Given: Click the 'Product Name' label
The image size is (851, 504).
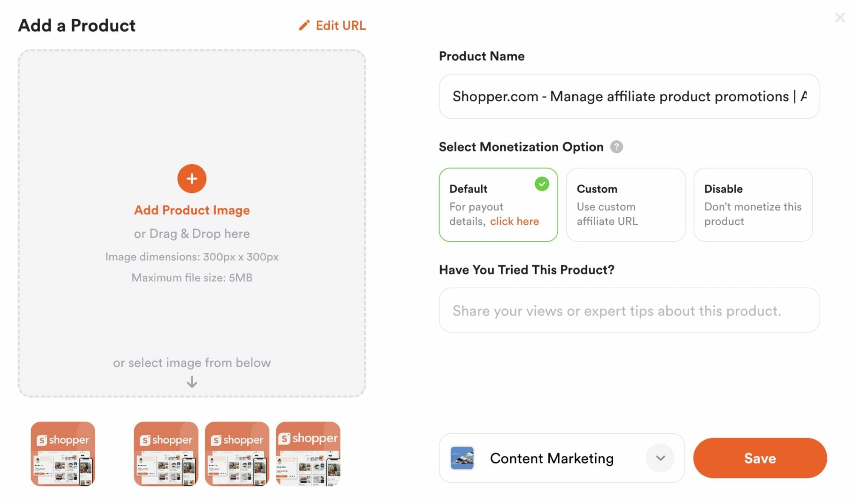Looking at the screenshot, I should pos(482,56).
